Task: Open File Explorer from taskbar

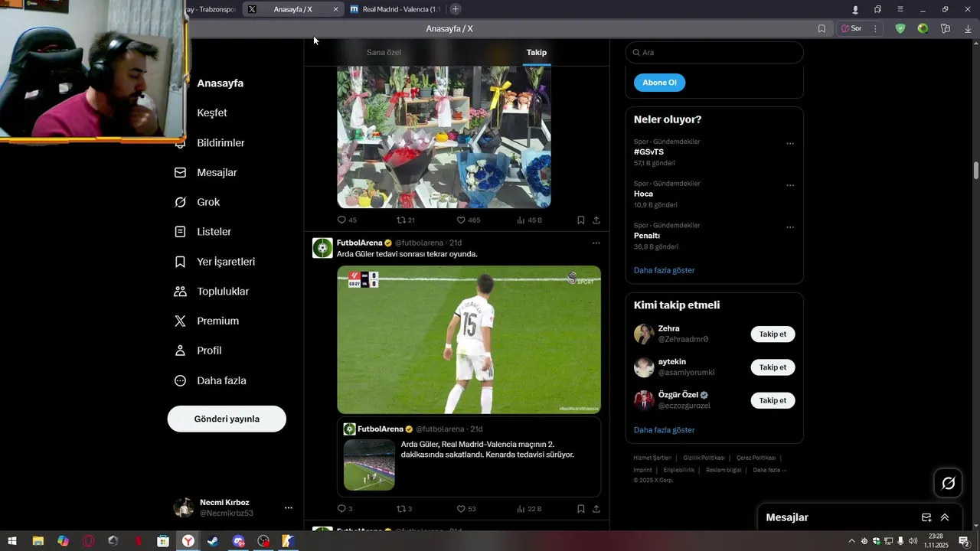Action: (38, 541)
